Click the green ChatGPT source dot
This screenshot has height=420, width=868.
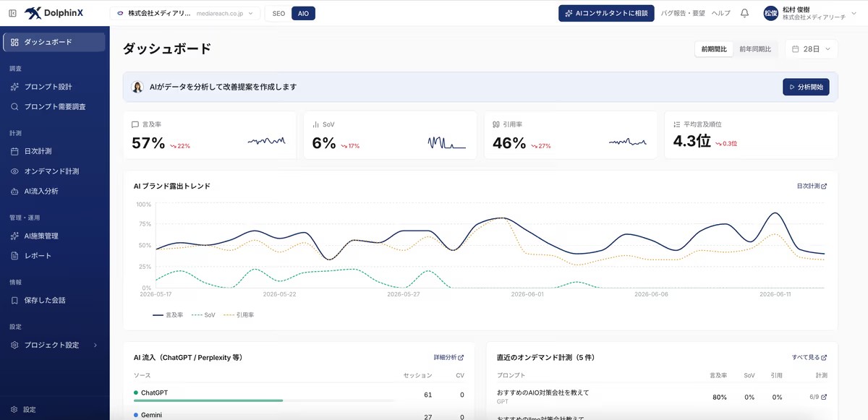tap(136, 393)
